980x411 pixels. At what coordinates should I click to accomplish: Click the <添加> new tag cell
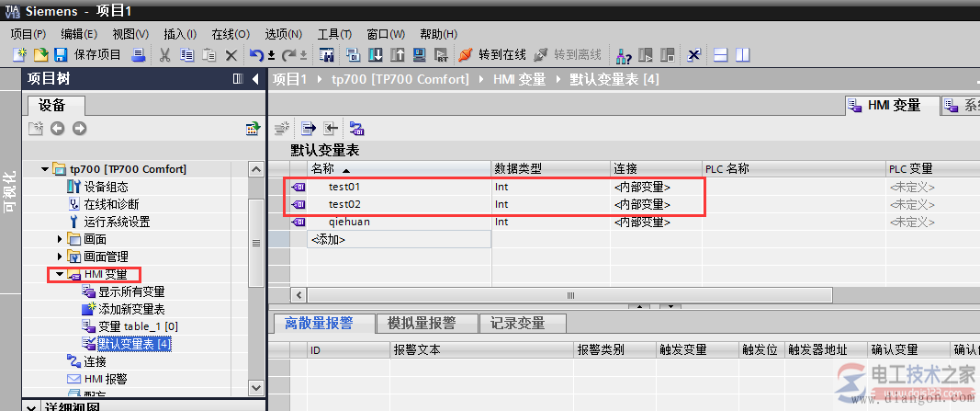point(399,239)
